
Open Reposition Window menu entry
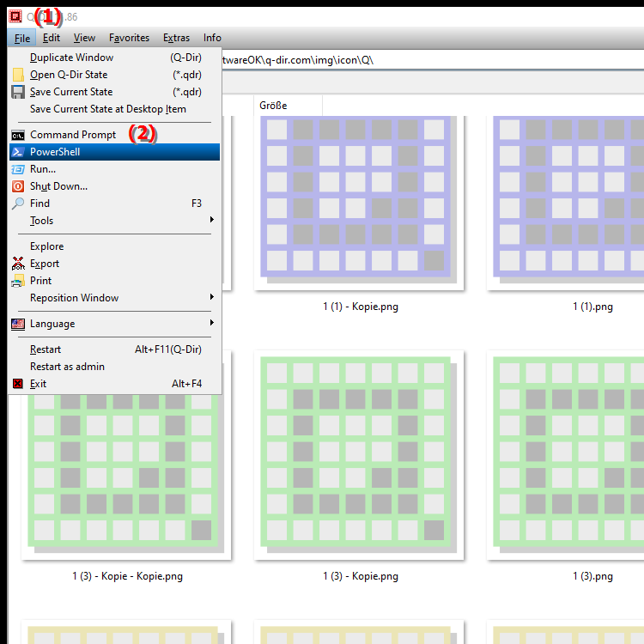pos(114,298)
